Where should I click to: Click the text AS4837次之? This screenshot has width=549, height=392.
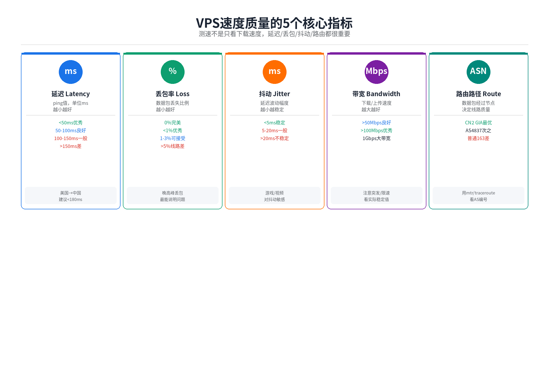(x=478, y=130)
